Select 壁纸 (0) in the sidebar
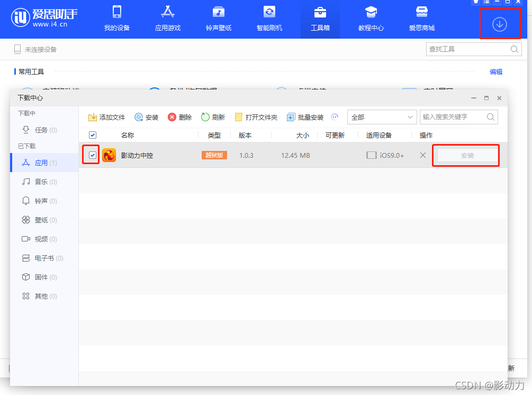 44,220
